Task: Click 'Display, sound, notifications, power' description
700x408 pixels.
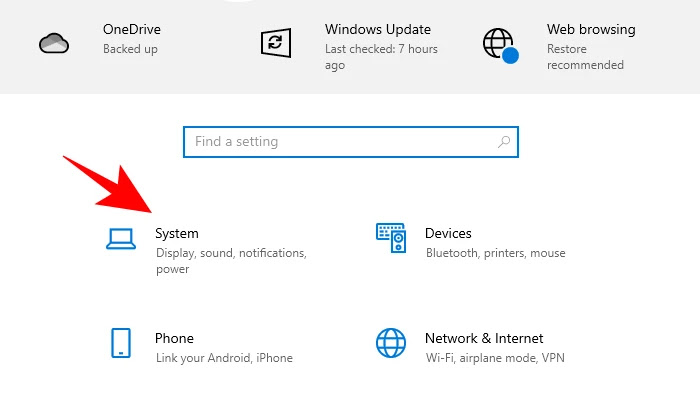Action: click(231, 261)
